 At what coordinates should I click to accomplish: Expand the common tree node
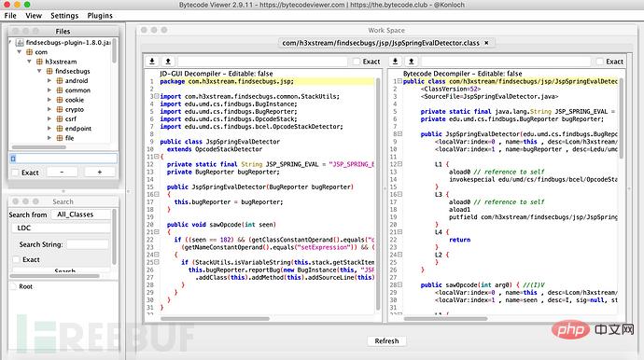pos(49,90)
